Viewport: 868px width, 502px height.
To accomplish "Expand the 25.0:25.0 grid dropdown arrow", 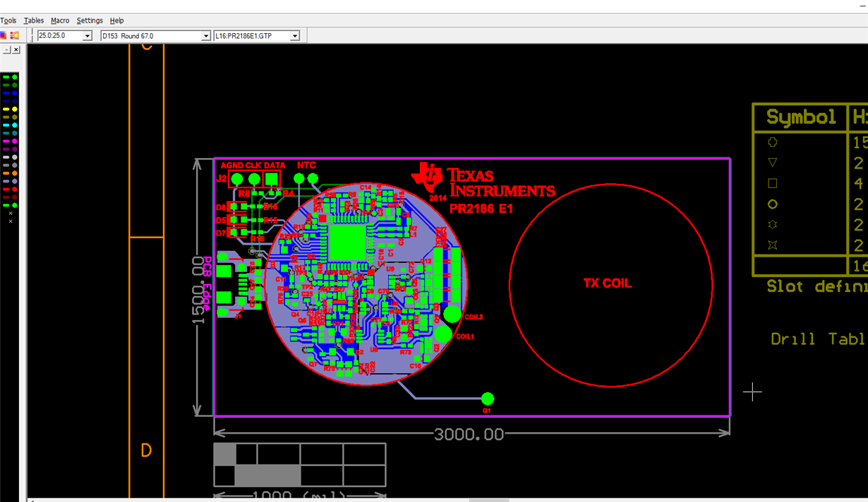I will 88,35.
